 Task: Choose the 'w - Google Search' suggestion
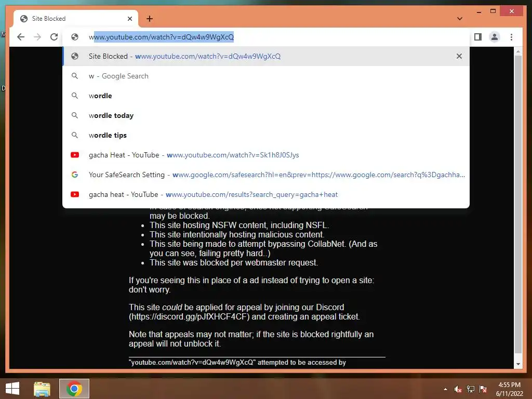coord(266,76)
